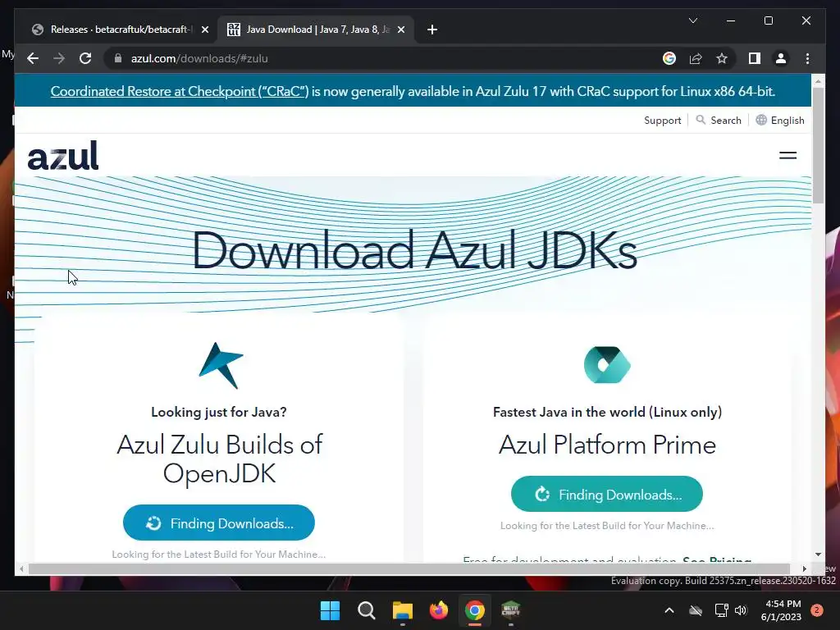This screenshot has width=840, height=630.
Task: Show hidden system tray icons
Action: click(669, 610)
